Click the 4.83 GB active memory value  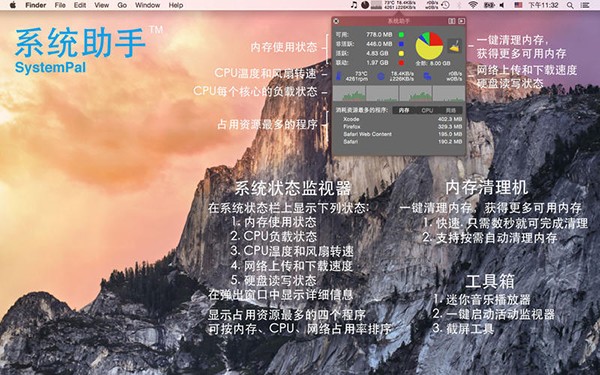[x=377, y=53]
